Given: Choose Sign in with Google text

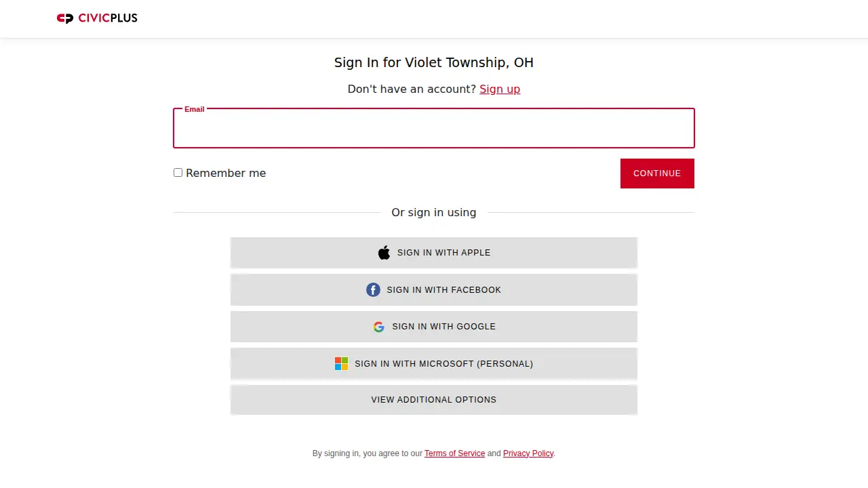Looking at the screenshot, I should (x=443, y=327).
